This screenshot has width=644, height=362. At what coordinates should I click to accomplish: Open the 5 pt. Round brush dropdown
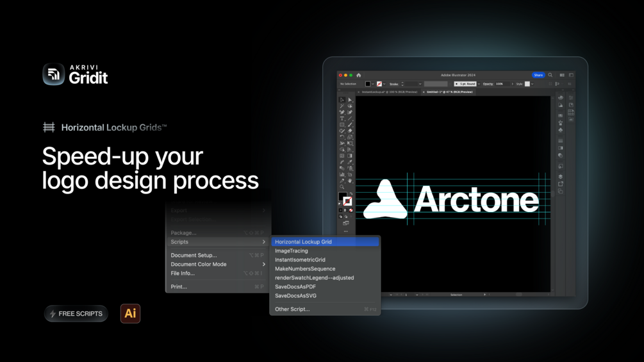(479, 84)
